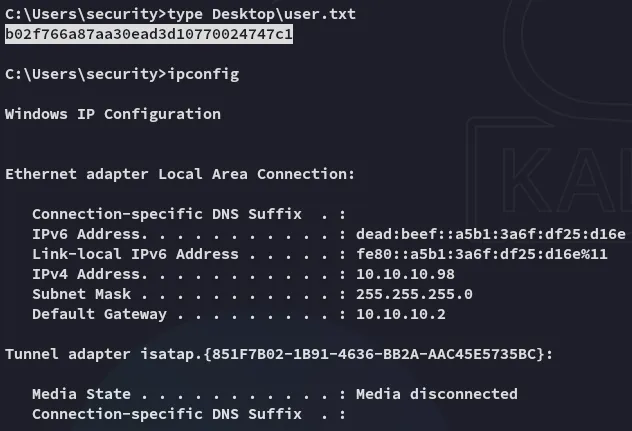Click the highlighted user.txt hash string
632x431 pixels.
tap(149, 35)
